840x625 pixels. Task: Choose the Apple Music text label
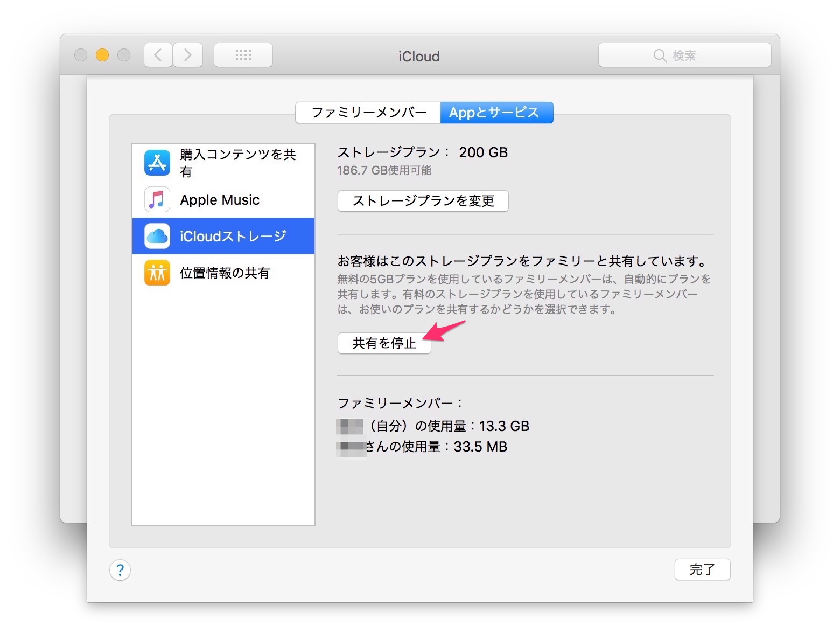220,200
